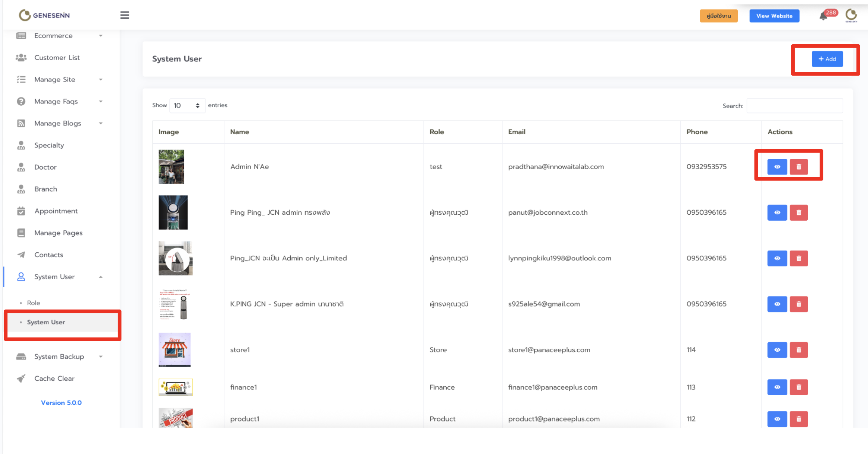Screen dimensions: 868x454
Task: Click the profile avatar logo
Action: [x=851, y=15]
